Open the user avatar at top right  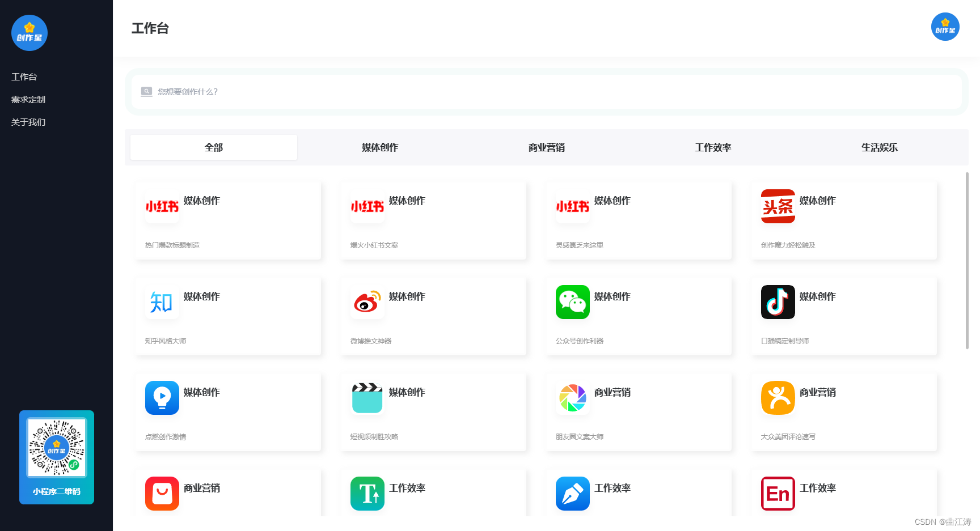945,27
